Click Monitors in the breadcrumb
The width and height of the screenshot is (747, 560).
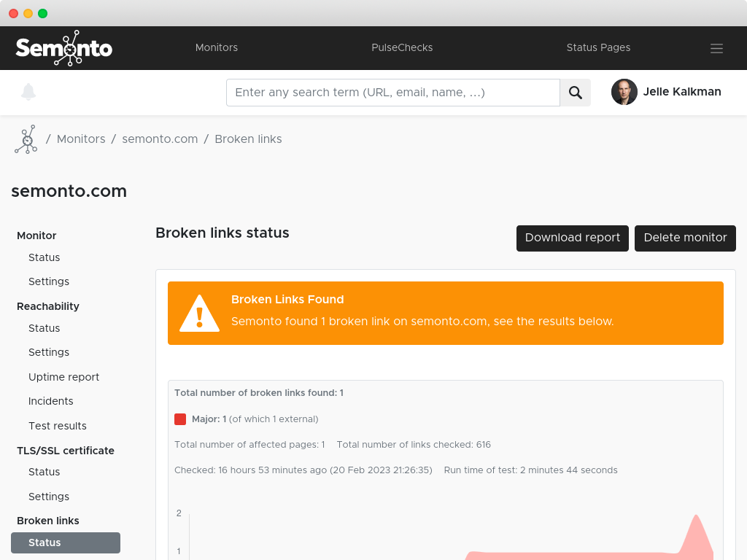pos(81,139)
